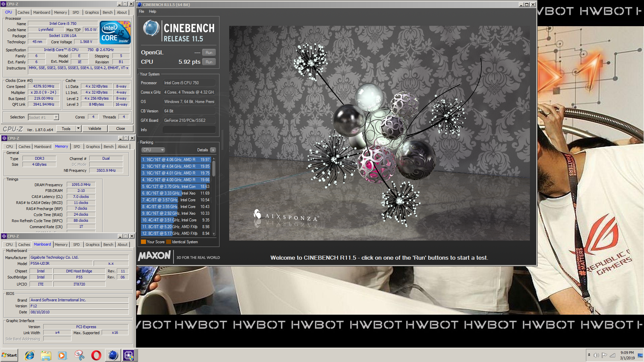Click the Intel Core i5 logo in CPU-Z

coord(115,33)
